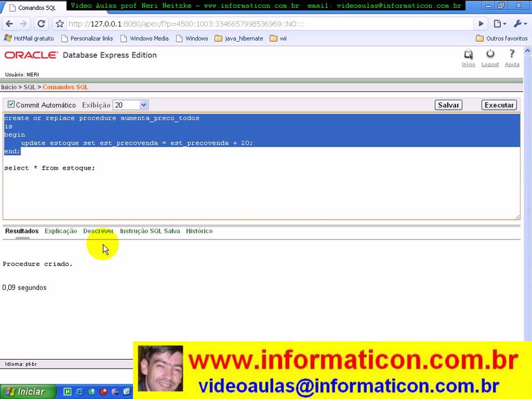
Task: Open the HotMail gratuito bookmark
Action: pyautogui.click(x=29, y=38)
